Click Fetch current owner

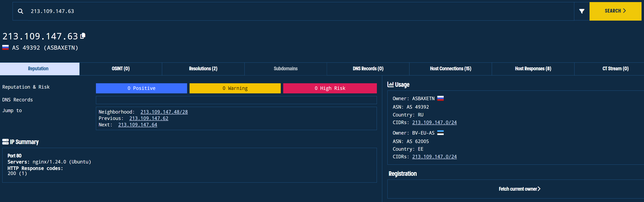(x=519, y=189)
